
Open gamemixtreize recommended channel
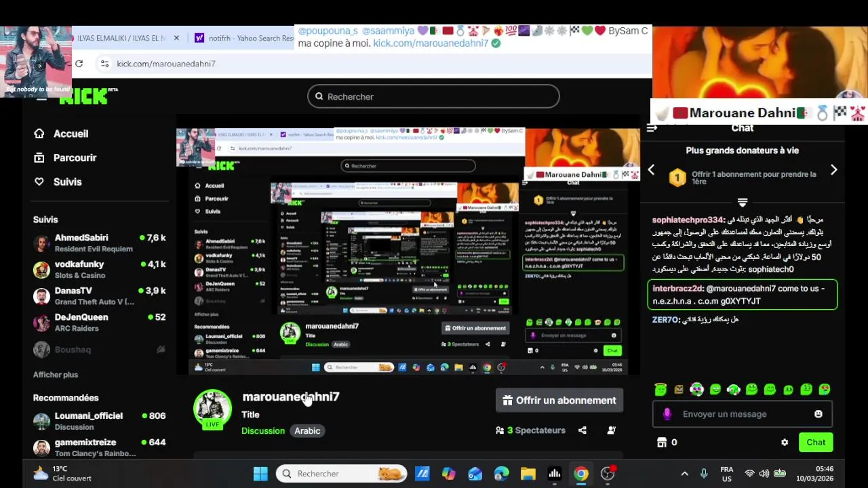tap(100, 447)
